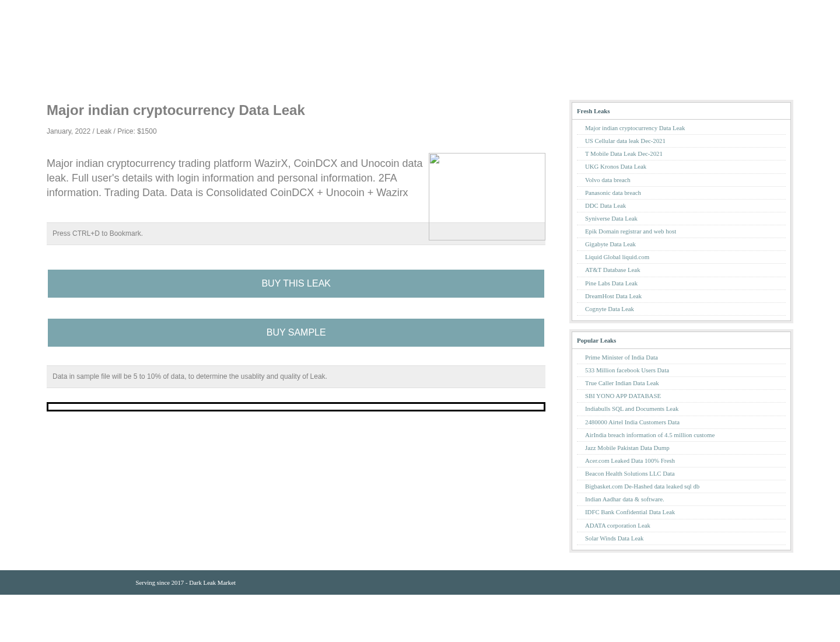
Task: Select 'UKG Kronos Data Leak' link
Action: pyautogui.click(x=615, y=166)
